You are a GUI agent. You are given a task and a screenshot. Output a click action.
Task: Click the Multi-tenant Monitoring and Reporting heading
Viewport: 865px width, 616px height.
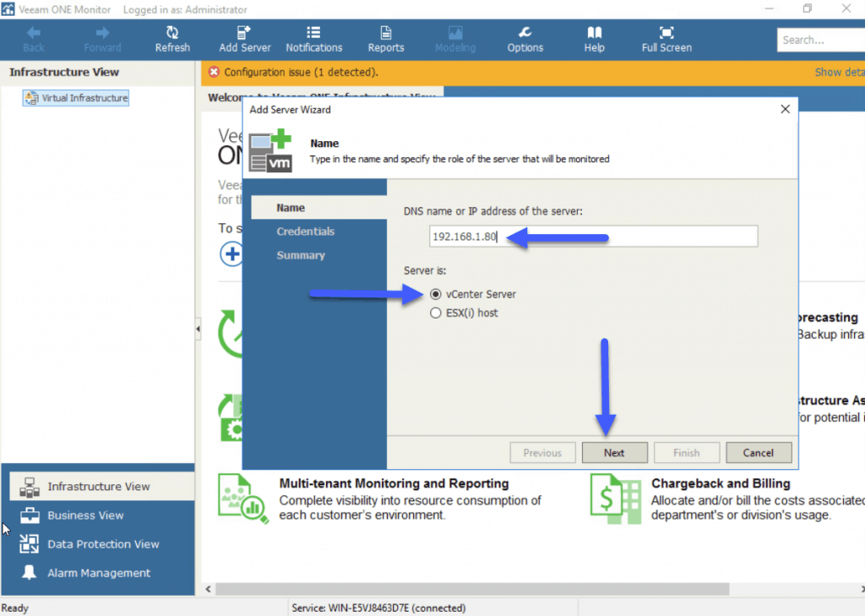(x=394, y=483)
